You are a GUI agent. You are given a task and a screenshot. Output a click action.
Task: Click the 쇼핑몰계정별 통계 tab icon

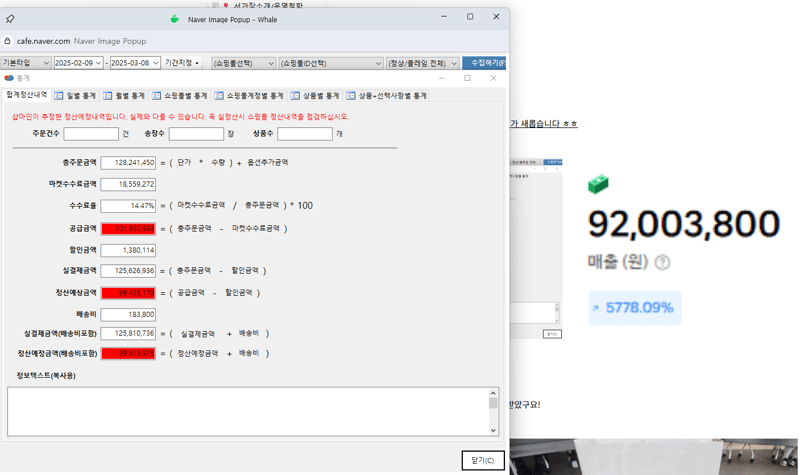point(219,95)
